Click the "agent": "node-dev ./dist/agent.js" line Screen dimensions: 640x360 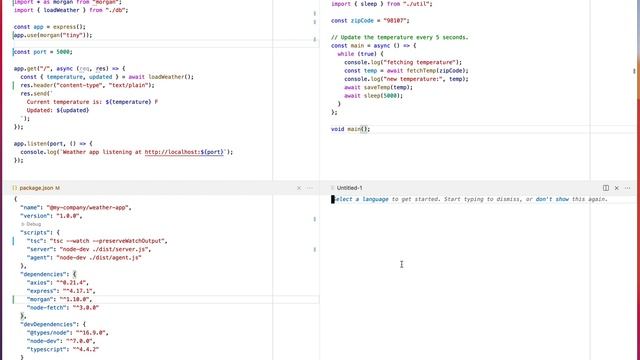(x=84, y=258)
